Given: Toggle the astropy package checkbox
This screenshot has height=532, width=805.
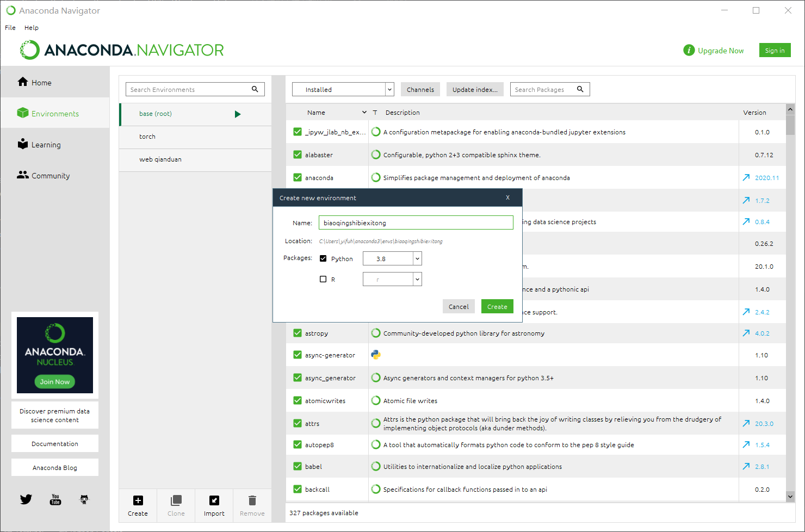Looking at the screenshot, I should point(298,333).
